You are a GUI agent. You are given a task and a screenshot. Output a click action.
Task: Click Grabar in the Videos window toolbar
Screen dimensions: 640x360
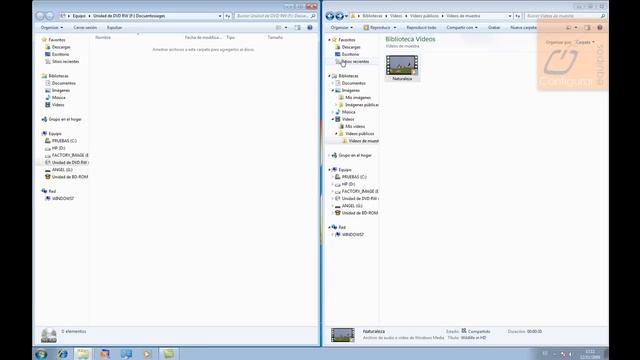[x=494, y=28]
